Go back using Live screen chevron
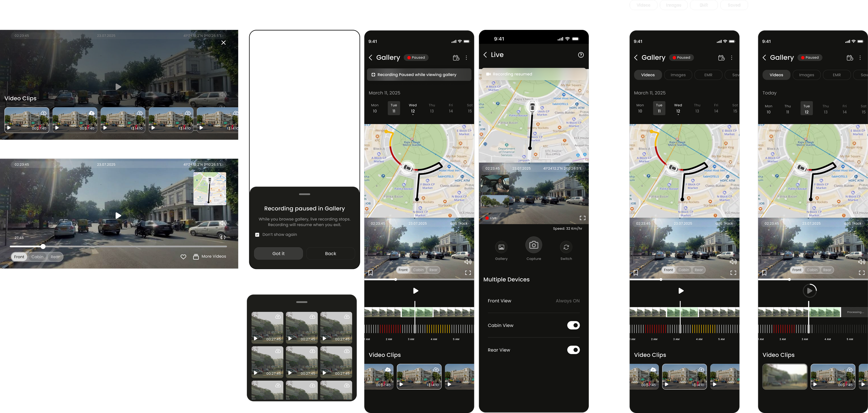868x413 pixels. pyautogui.click(x=485, y=55)
